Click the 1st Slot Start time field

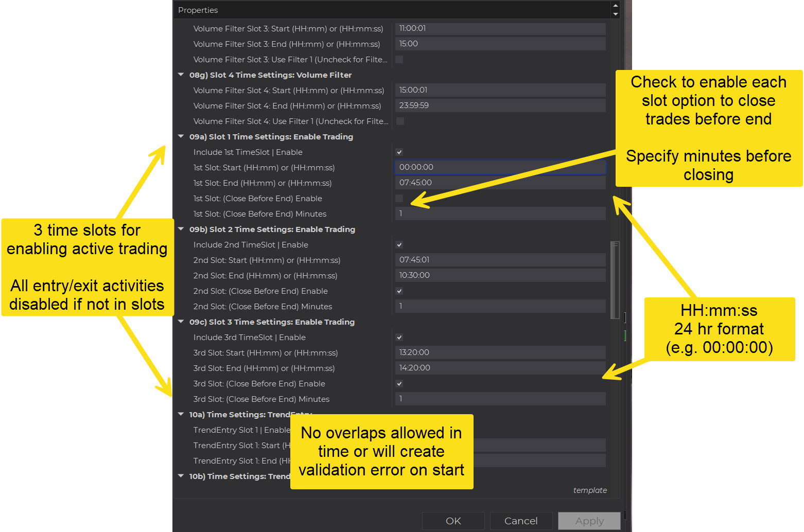[x=499, y=167]
